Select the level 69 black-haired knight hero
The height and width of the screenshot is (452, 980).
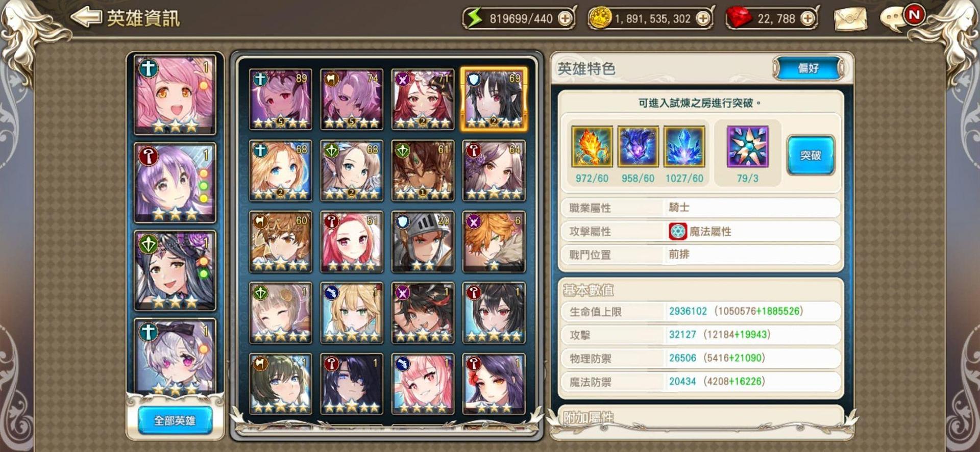[x=494, y=99]
